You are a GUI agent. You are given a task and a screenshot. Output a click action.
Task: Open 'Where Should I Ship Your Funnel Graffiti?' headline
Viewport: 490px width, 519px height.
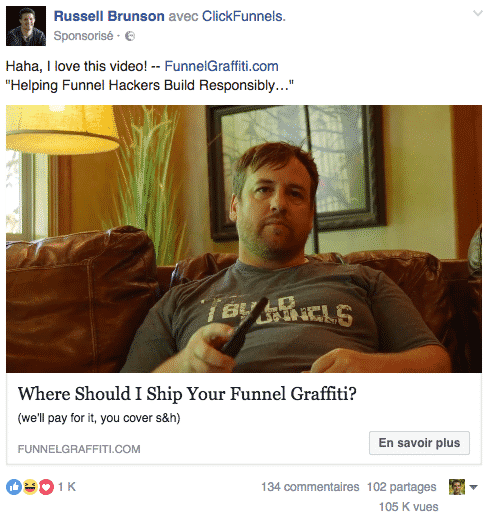pos(187,394)
